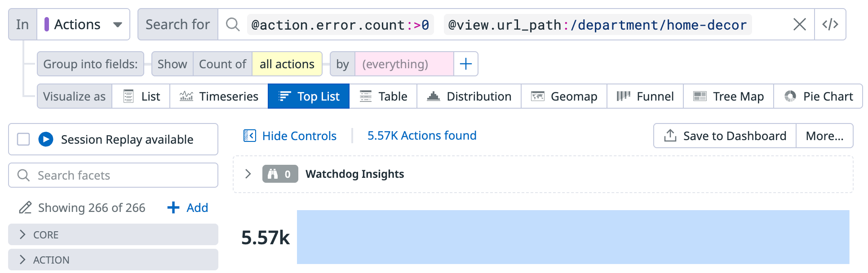Expand the CORE facet group
Viewport: 868px width, 273px height.
pos(113,234)
